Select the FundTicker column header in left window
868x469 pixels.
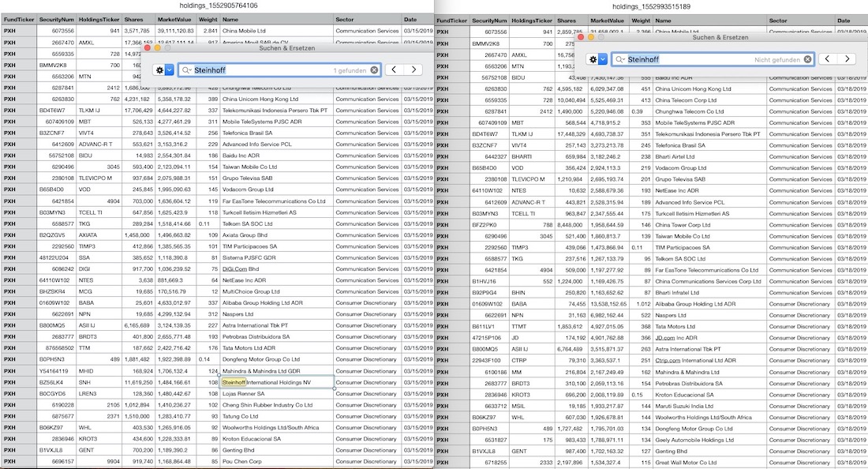click(19, 20)
